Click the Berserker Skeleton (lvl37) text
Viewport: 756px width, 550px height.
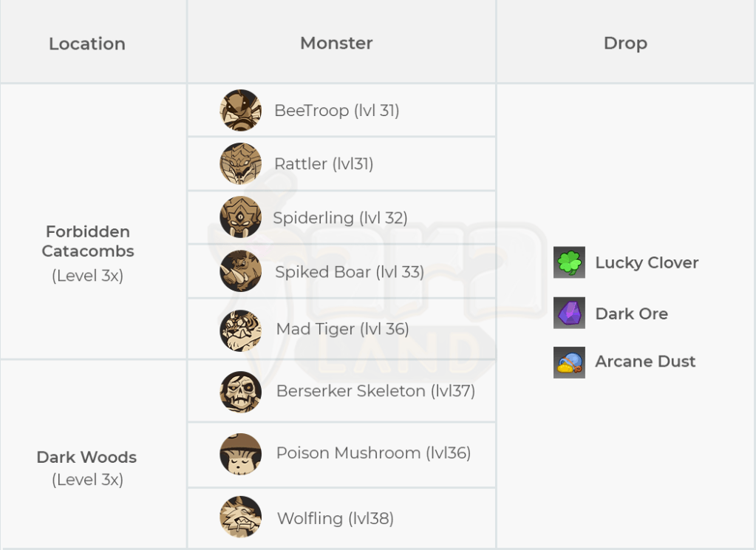(375, 390)
